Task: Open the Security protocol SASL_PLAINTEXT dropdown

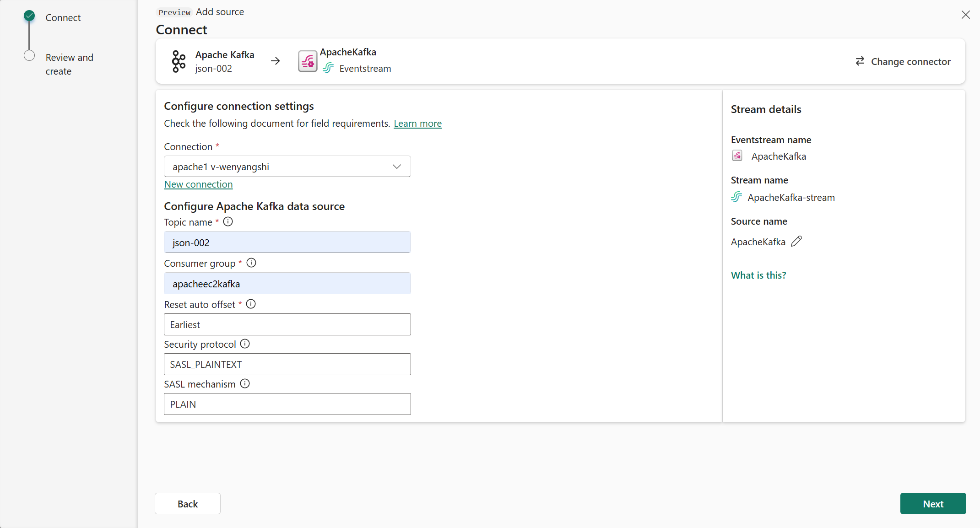Action: 287,364
